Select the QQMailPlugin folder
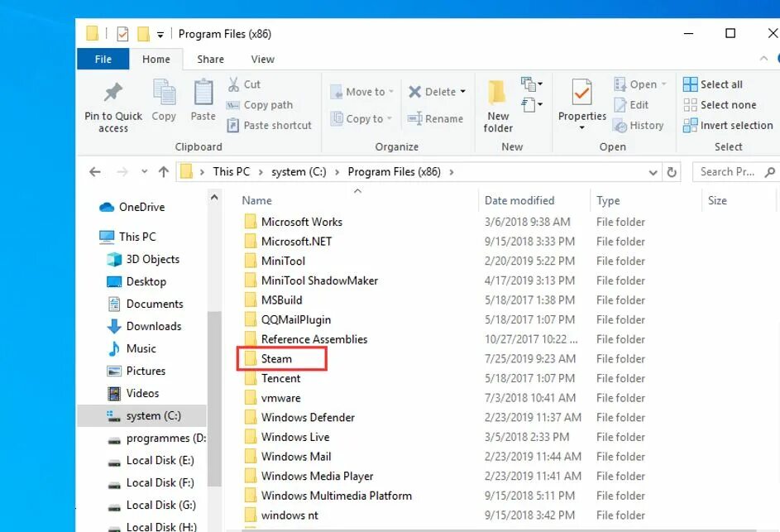Viewport: 780px width, 532px height. (x=295, y=320)
